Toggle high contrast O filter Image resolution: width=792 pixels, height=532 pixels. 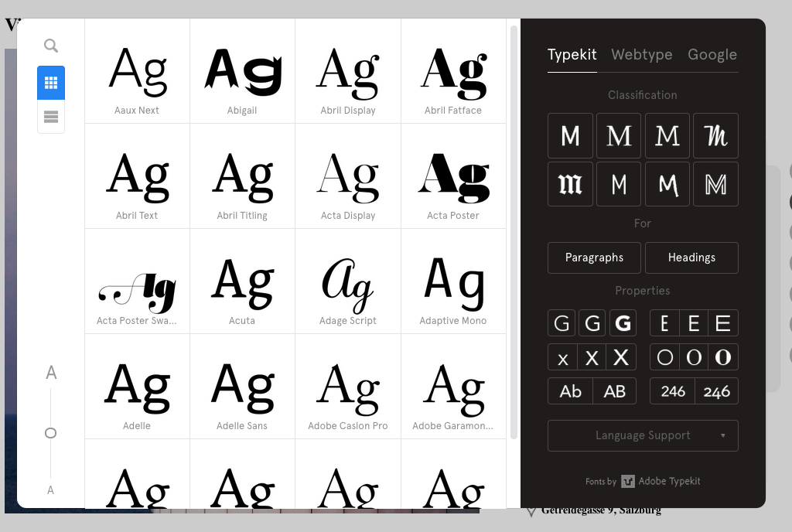pyautogui.click(x=723, y=357)
